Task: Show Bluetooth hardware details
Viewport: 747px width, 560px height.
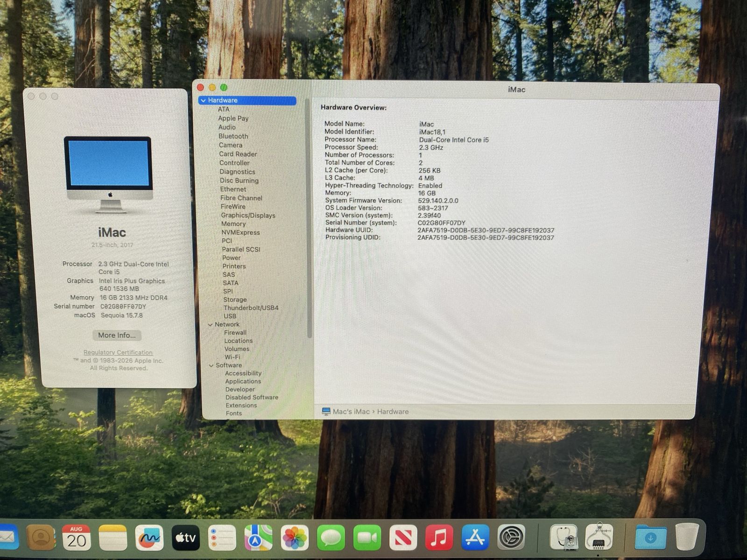Action: (x=233, y=136)
